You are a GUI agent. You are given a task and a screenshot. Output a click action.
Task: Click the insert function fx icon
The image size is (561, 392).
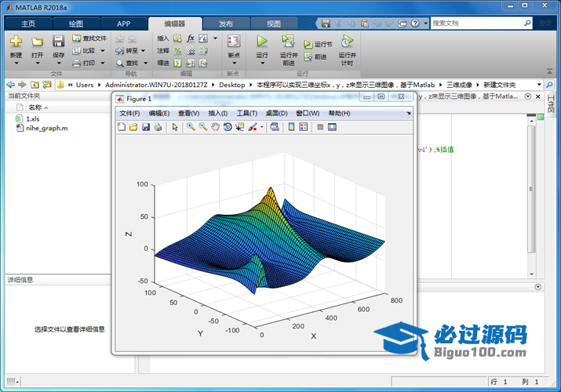[x=191, y=38]
